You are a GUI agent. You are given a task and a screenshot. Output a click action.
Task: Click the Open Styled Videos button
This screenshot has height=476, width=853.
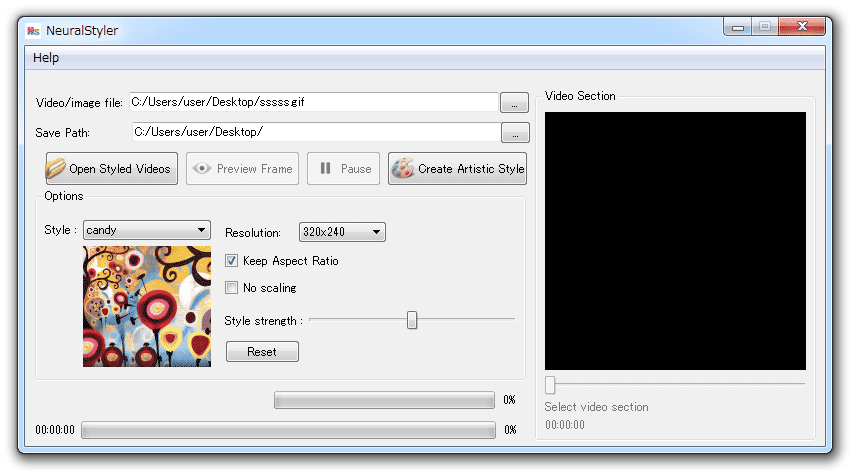click(x=112, y=169)
